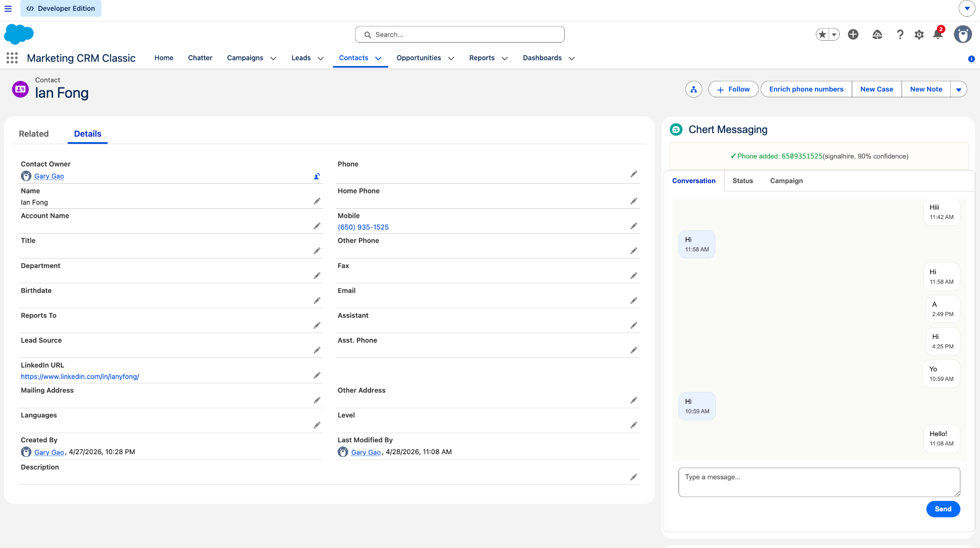Create a New Note
Screen dimensions: 980x548
[x=926, y=89]
